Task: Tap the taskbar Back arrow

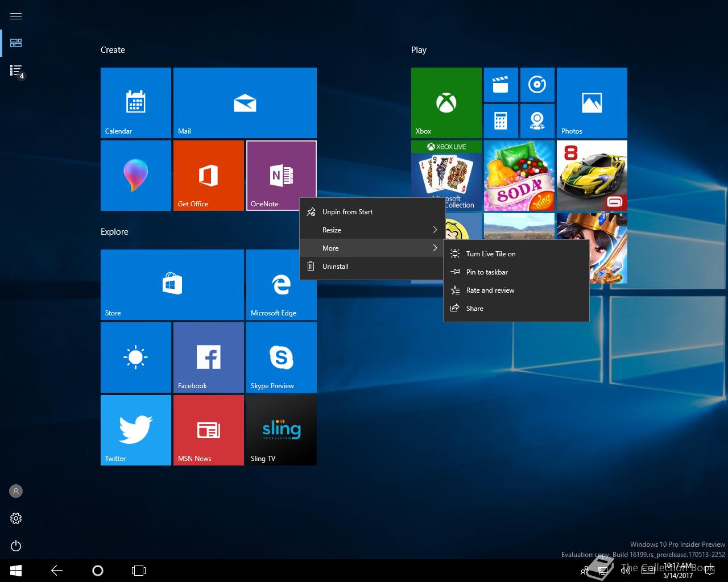Action: [x=57, y=571]
